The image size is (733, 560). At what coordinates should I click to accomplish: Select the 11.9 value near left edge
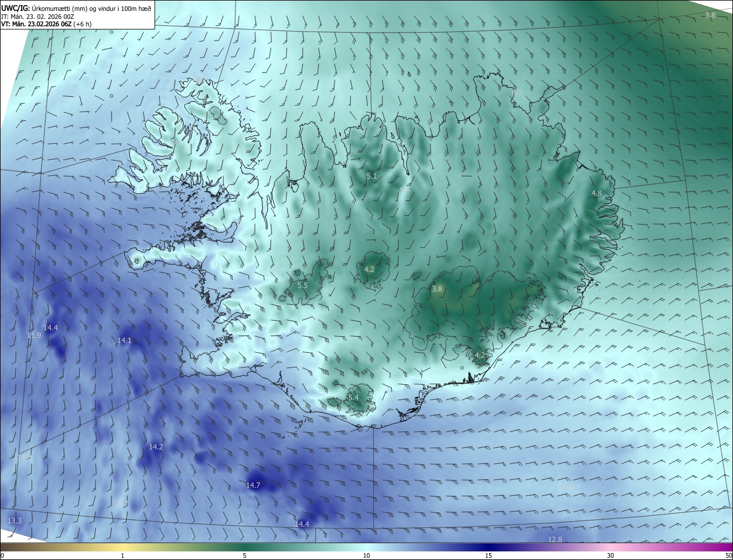pyautogui.click(x=34, y=335)
